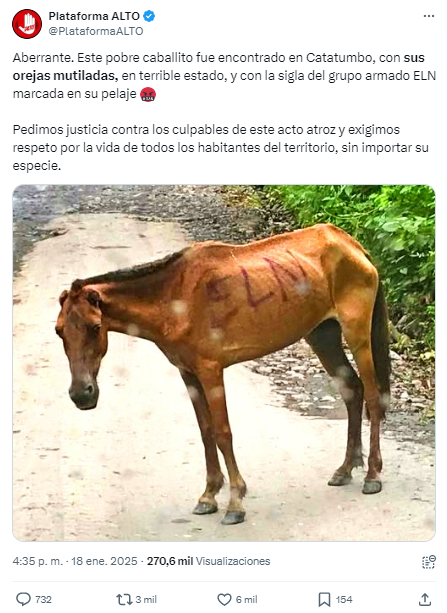447x613 pixels.
Task: Open the reply comment icon
Action: click(23, 599)
